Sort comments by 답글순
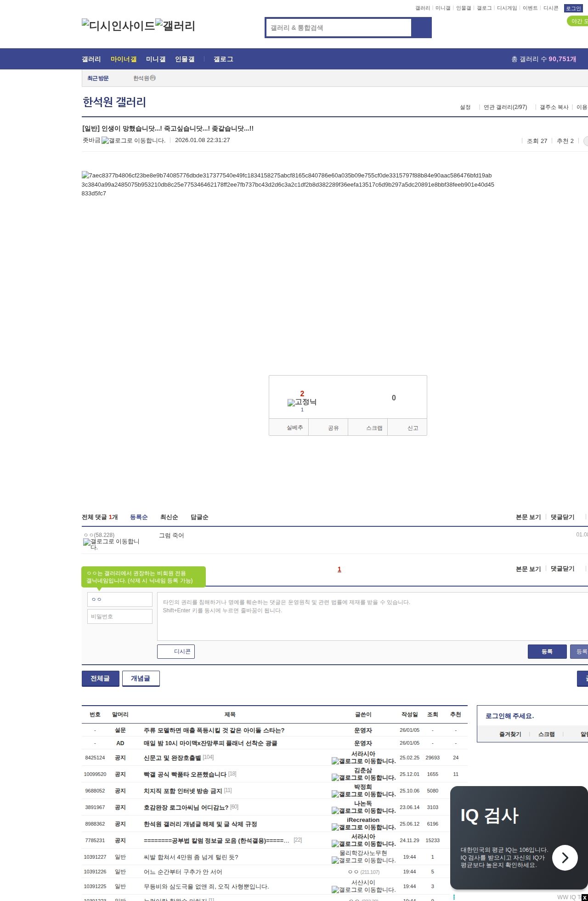 click(x=199, y=517)
